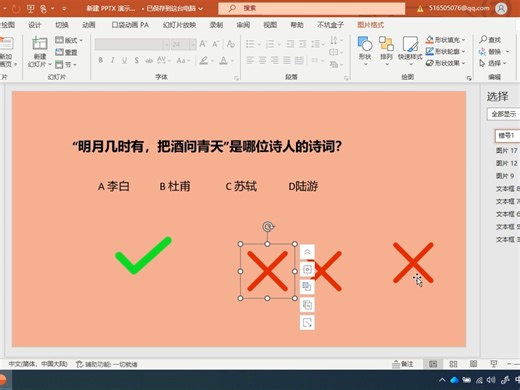Toggle Bold formatting
Viewport: 520px width, 390px height.
point(100,60)
